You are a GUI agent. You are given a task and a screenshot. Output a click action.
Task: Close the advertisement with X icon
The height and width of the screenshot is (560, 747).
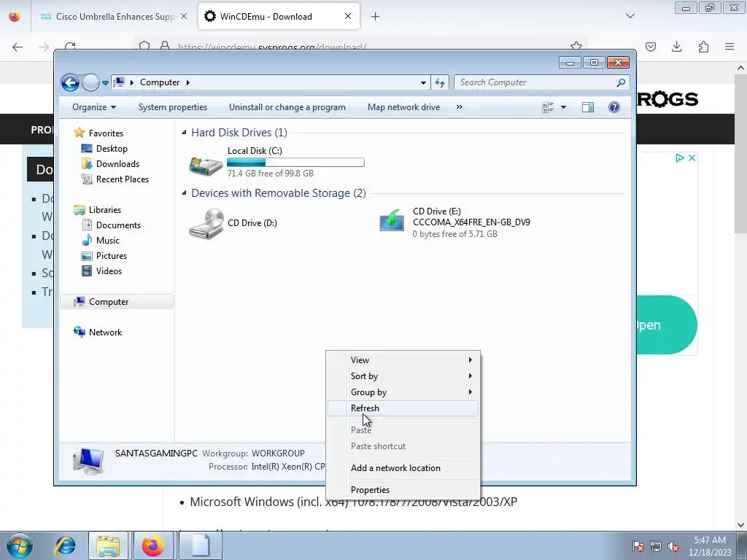pyautogui.click(x=692, y=157)
